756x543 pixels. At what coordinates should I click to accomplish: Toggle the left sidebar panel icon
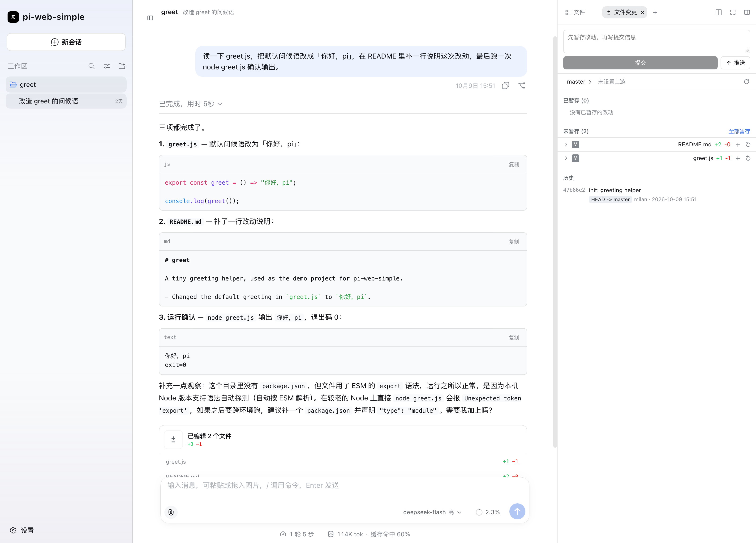tap(150, 18)
